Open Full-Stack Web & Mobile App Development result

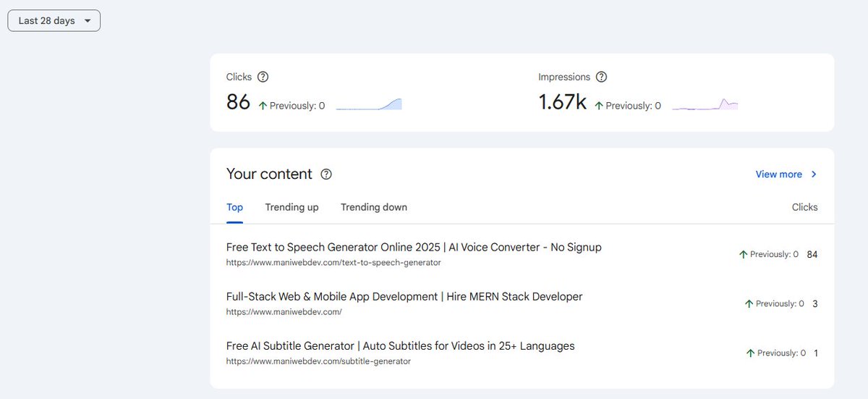[x=404, y=296]
